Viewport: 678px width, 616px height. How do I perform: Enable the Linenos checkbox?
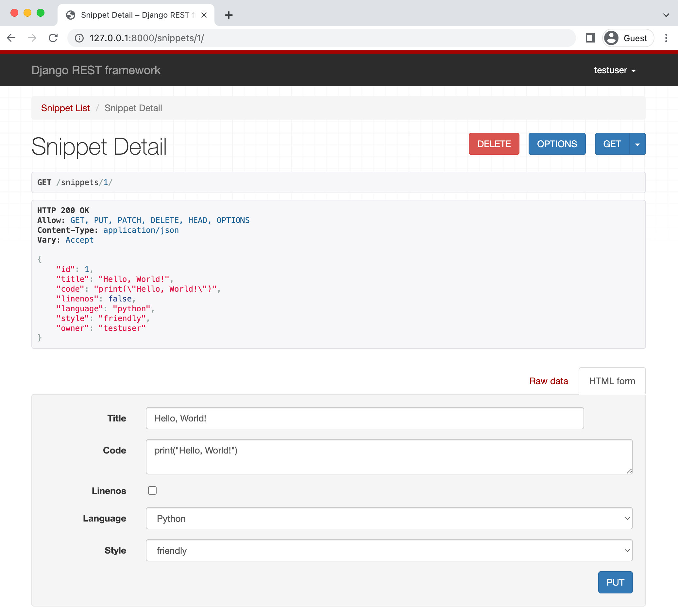click(x=152, y=490)
